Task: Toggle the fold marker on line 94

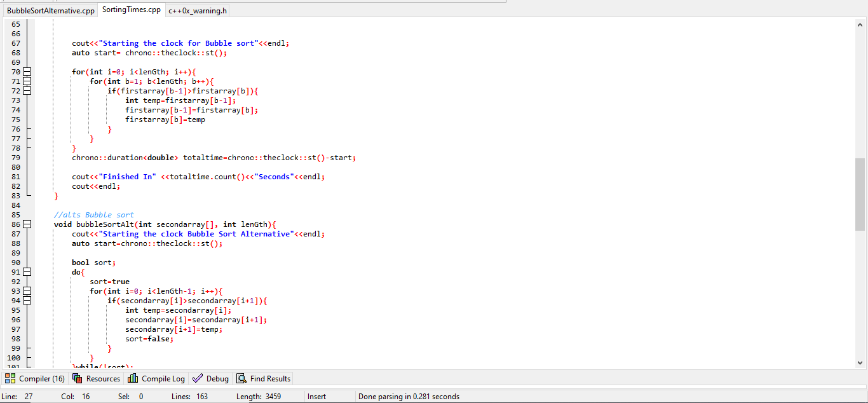Action: (x=26, y=300)
